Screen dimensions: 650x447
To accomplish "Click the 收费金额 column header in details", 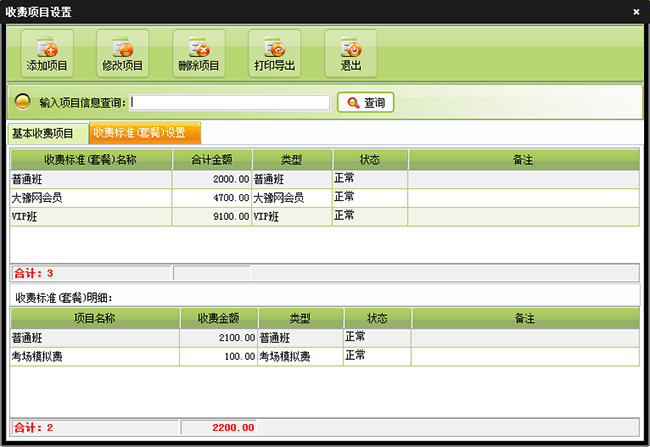I will pos(217,318).
